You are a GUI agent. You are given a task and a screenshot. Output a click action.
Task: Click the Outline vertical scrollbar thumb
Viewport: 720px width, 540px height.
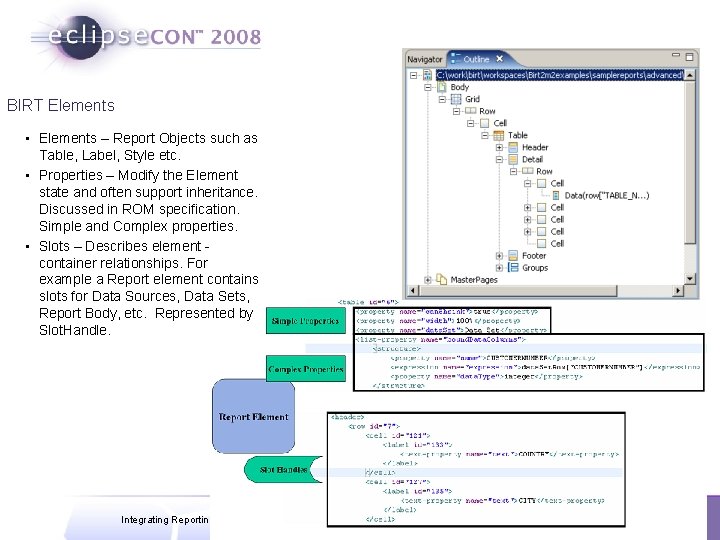tap(690, 162)
